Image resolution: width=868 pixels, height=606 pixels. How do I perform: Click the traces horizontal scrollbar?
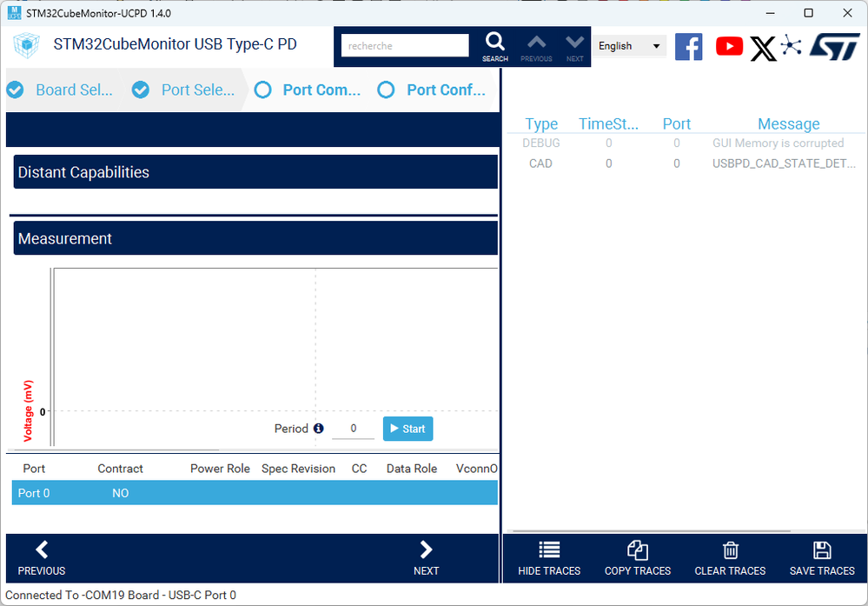[x=653, y=531]
